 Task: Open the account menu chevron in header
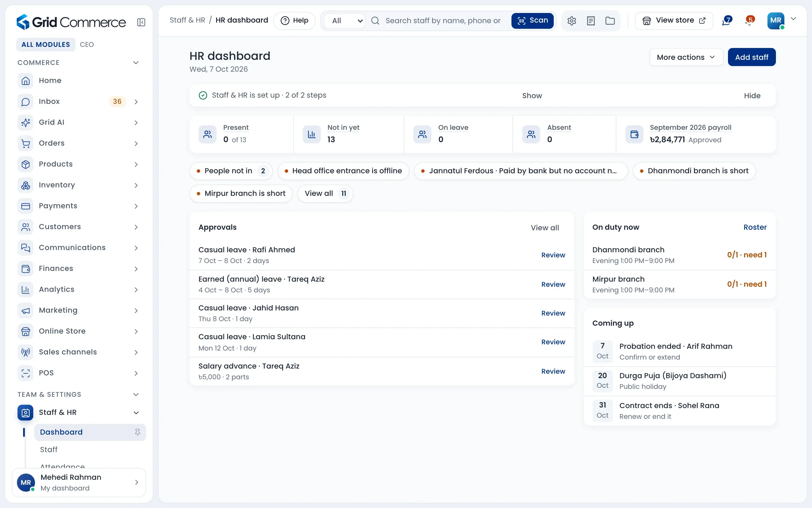[794, 19]
